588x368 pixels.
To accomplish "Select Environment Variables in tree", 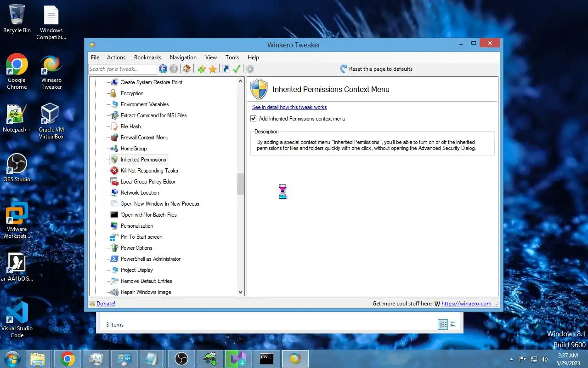I will point(145,104).
